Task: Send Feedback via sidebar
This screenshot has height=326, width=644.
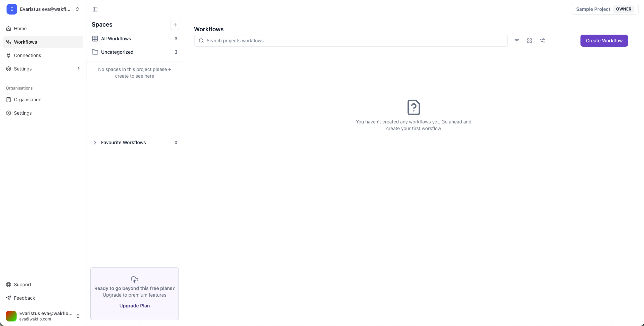Action: click(x=24, y=298)
